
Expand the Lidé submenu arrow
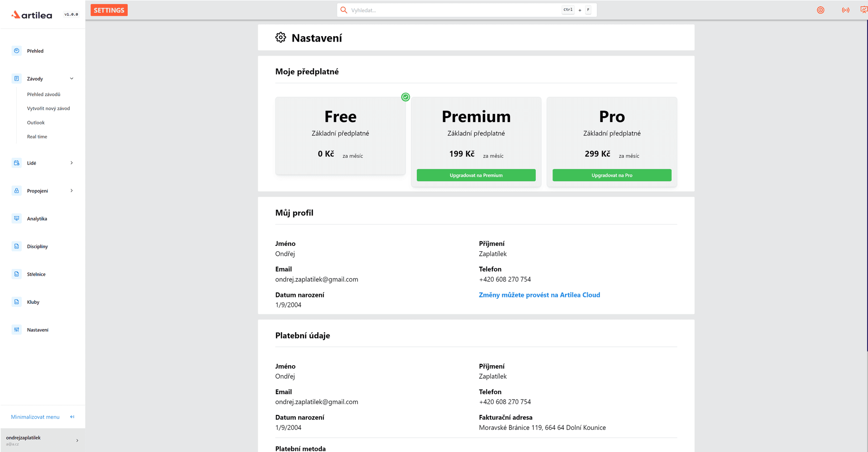71,163
